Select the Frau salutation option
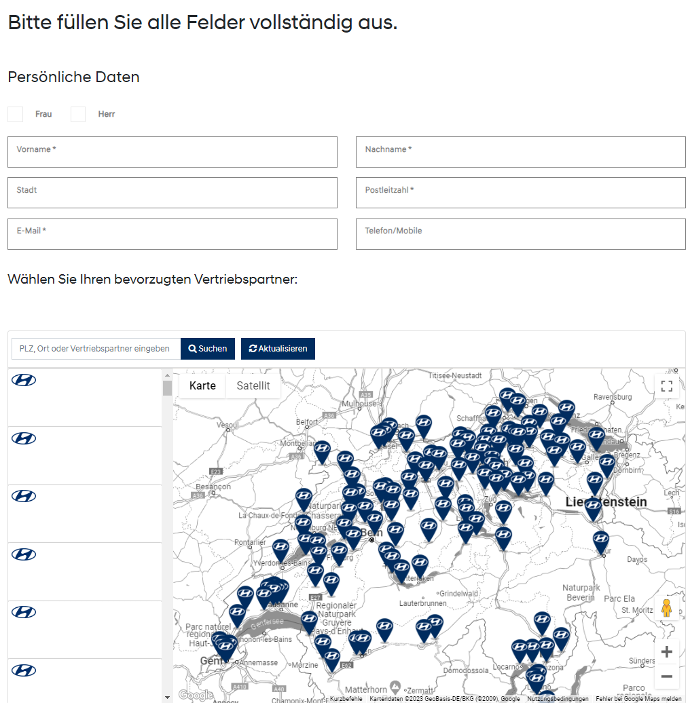 15,114
